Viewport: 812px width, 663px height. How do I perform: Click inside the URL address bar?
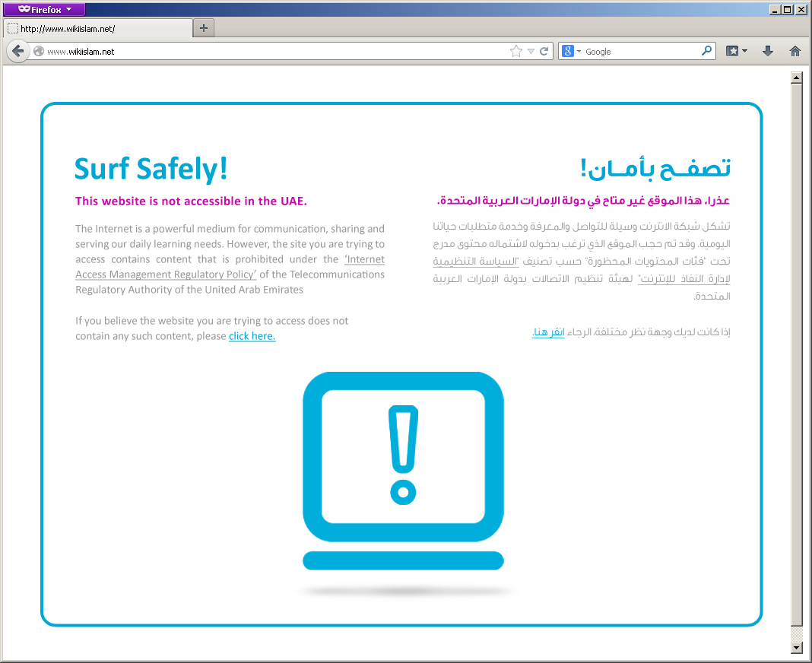tap(274, 52)
